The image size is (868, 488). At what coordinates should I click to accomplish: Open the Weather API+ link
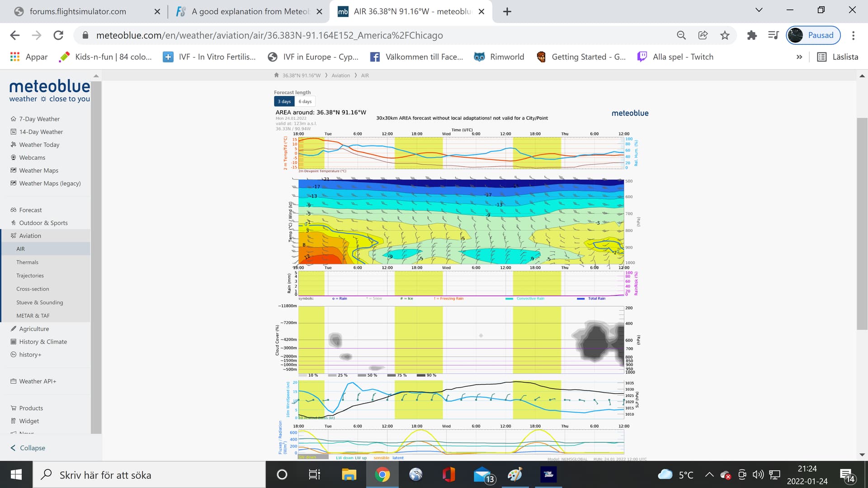point(37,381)
